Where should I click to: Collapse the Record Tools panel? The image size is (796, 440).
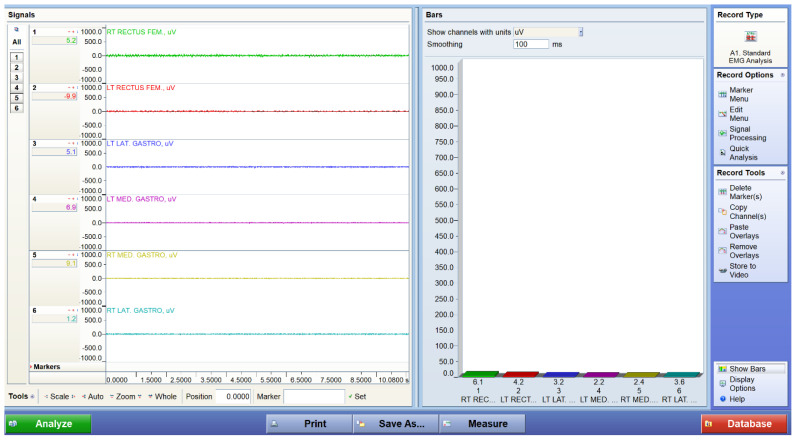pyautogui.click(x=782, y=173)
